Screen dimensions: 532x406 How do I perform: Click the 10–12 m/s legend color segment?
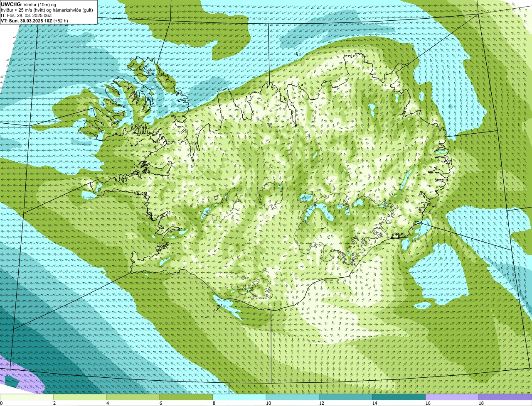(x=293, y=397)
